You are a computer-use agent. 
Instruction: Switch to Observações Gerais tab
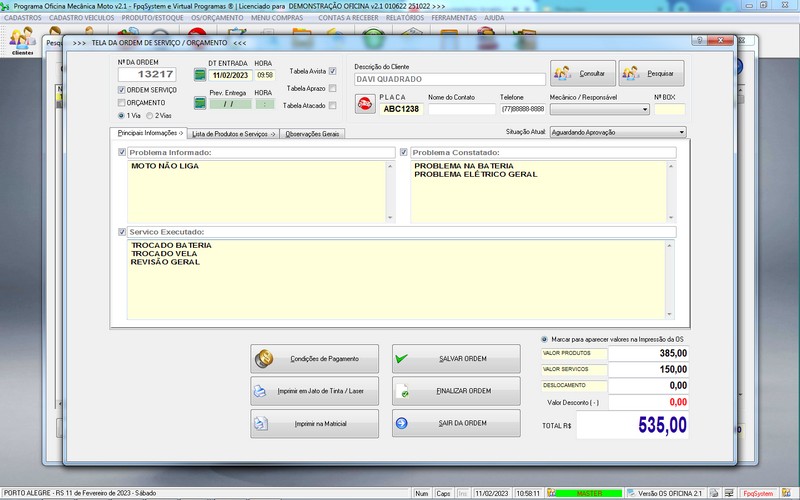[x=312, y=134]
